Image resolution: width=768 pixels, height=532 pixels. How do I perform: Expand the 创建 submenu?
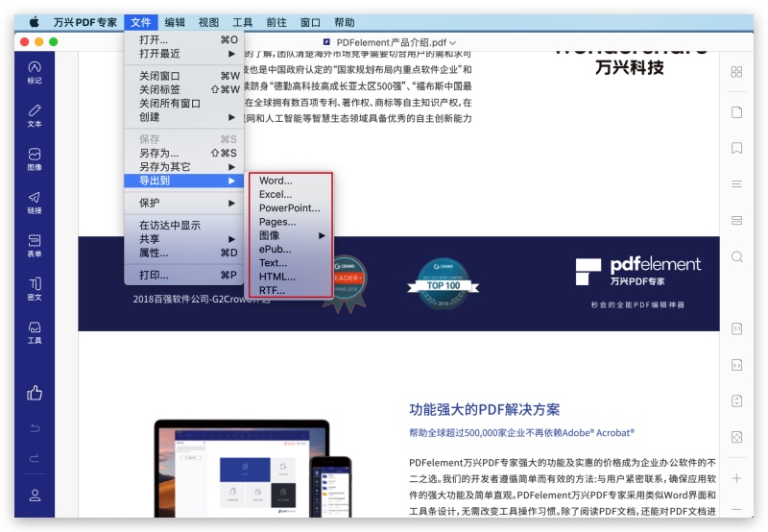184,117
